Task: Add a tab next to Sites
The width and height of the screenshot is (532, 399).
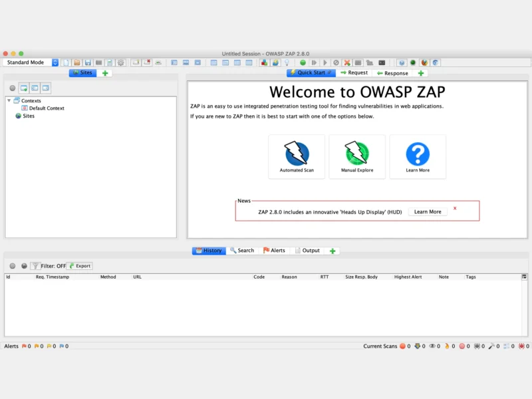Action: [x=105, y=73]
